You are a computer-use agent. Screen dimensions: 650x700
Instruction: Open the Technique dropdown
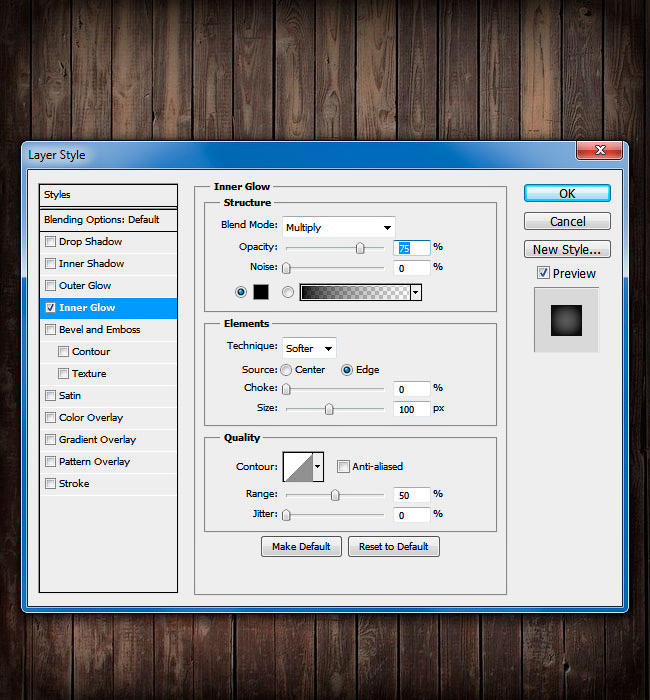309,348
